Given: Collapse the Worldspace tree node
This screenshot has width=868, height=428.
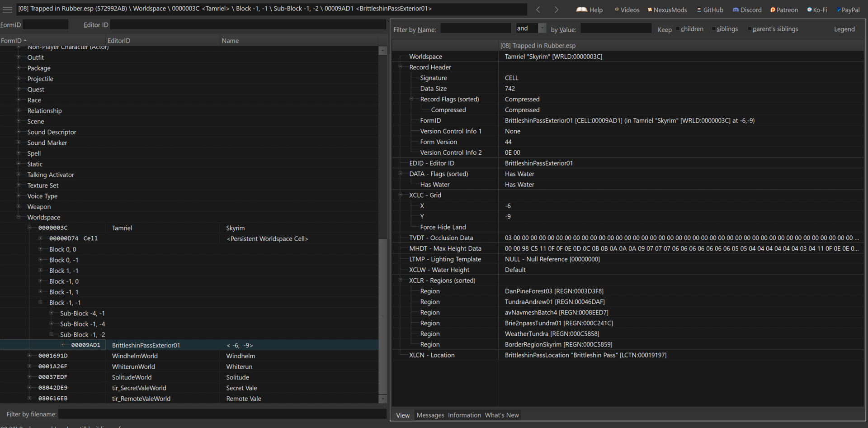Looking at the screenshot, I should click(19, 217).
